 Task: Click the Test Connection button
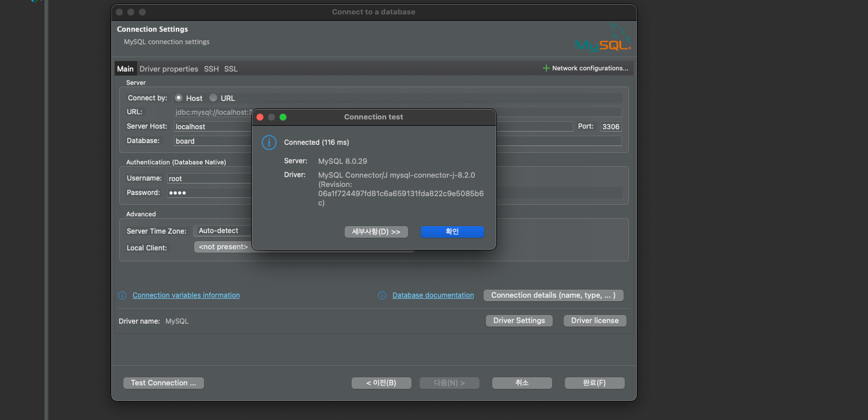pos(164,383)
